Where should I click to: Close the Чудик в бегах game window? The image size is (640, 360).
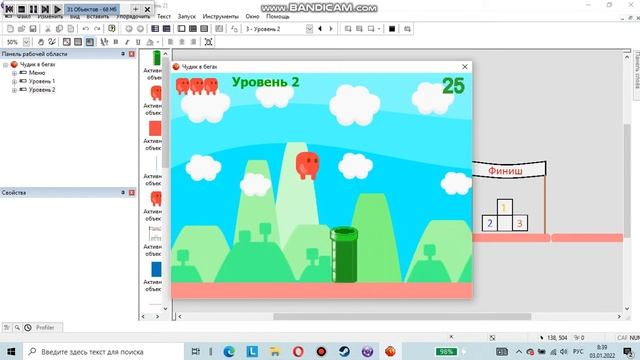(x=464, y=67)
